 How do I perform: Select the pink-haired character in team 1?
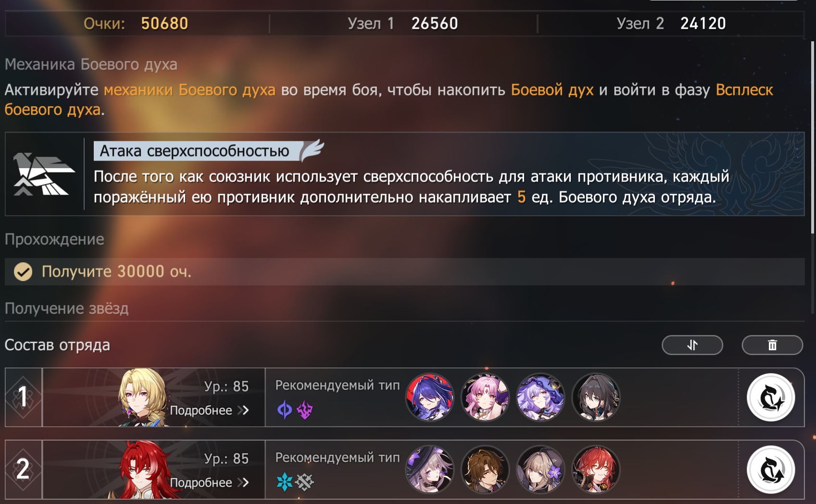tap(485, 397)
